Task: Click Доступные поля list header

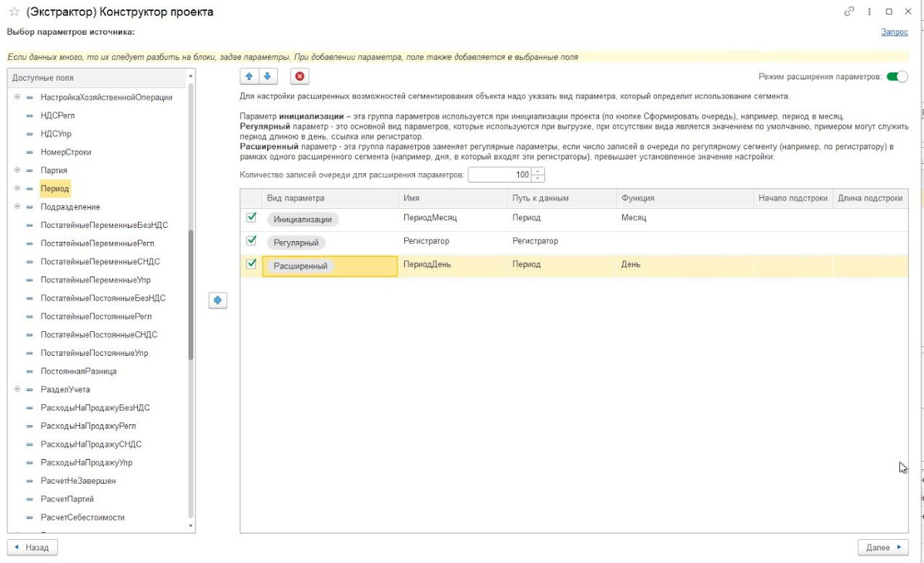Action: (x=97, y=79)
